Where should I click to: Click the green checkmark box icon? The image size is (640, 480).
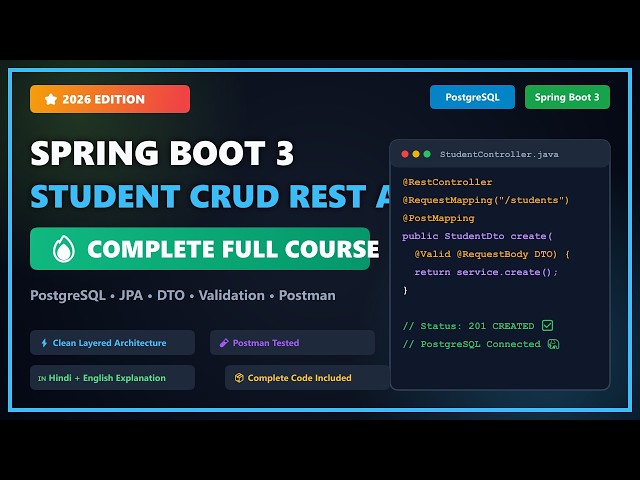pos(548,325)
